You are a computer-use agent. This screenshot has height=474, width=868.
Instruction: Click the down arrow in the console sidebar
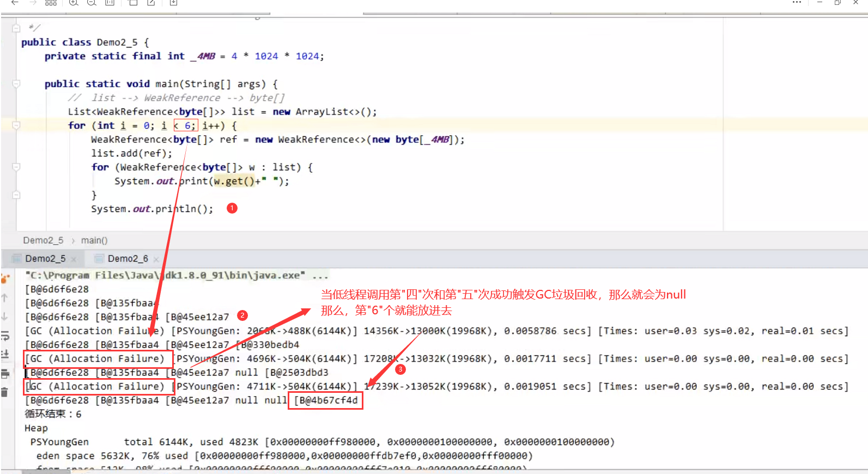(x=5, y=317)
